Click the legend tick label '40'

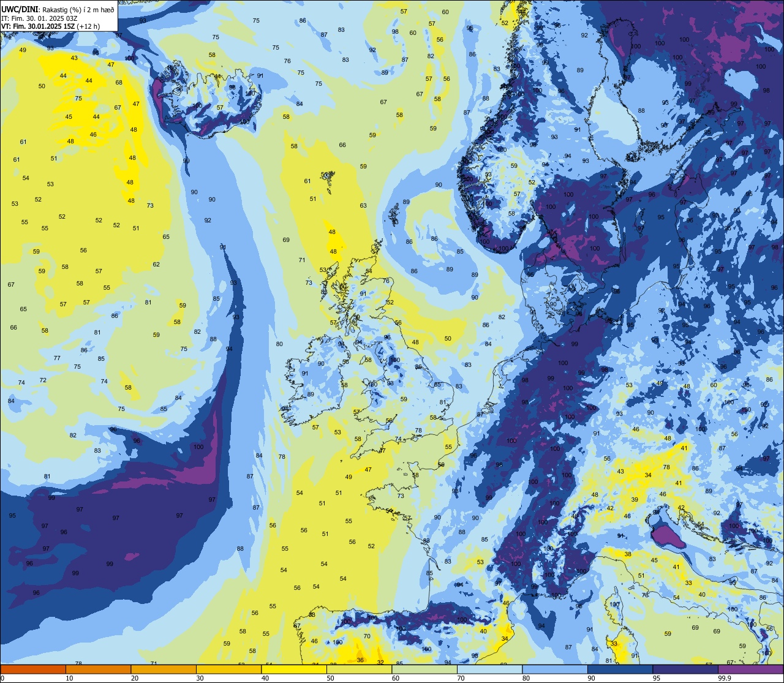(x=265, y=678)
